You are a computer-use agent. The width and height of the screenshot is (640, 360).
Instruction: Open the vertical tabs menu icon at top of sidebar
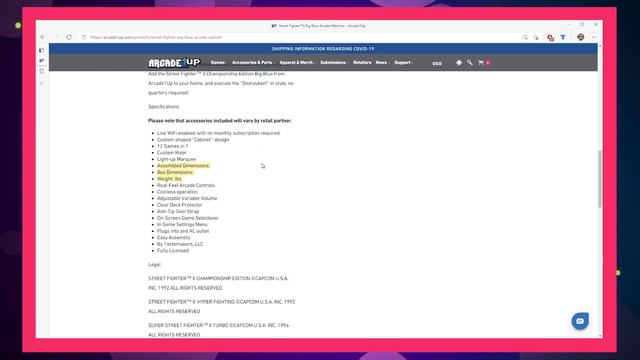click(42, 50)
